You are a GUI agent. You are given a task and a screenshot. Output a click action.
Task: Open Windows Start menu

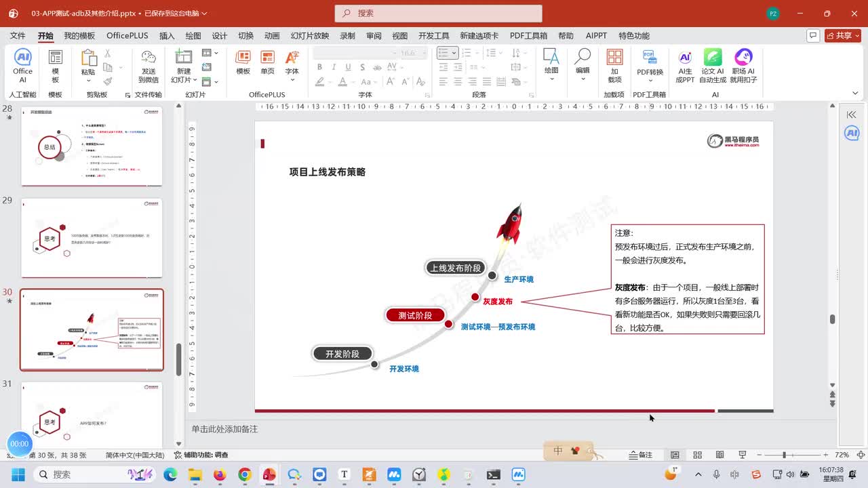point(18,474)
